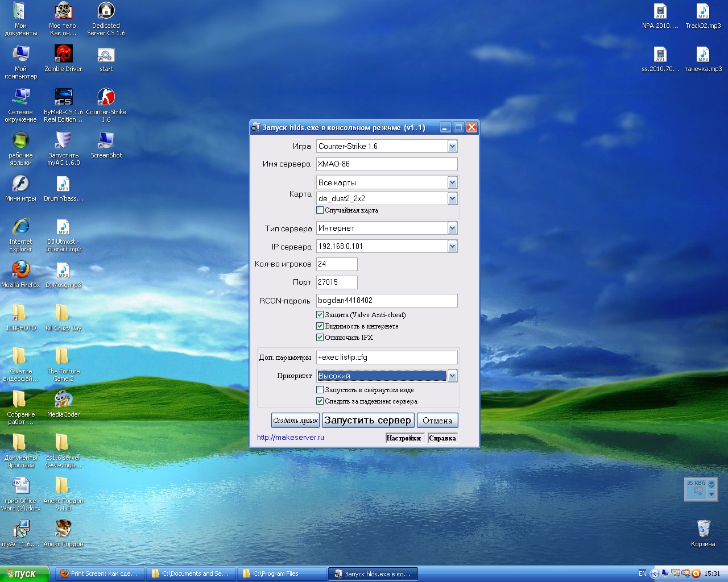This screenshot has height=582, width=728.
Task: Click the 35 KB/s network speed widget
Action: [x=700, y=489]
